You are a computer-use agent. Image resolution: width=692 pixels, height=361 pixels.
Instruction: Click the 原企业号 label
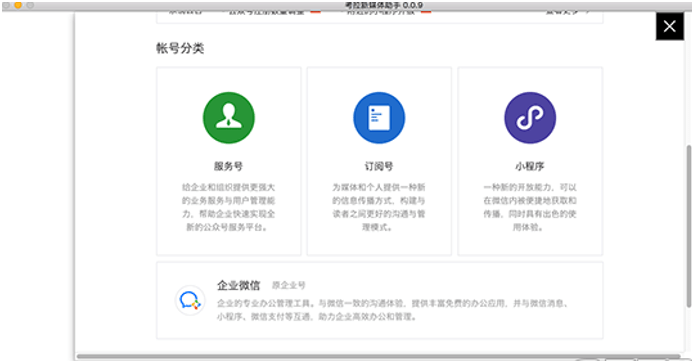click(289, 286)
